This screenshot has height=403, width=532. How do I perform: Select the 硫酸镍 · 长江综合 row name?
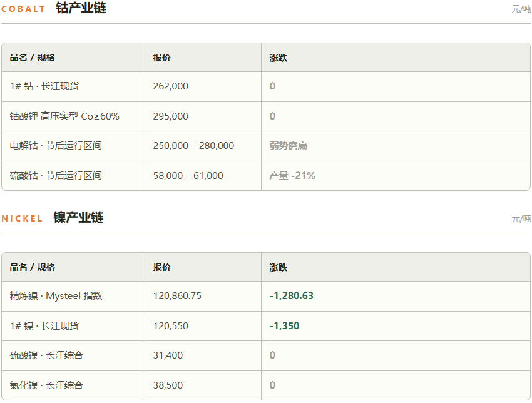pos(46,355)
